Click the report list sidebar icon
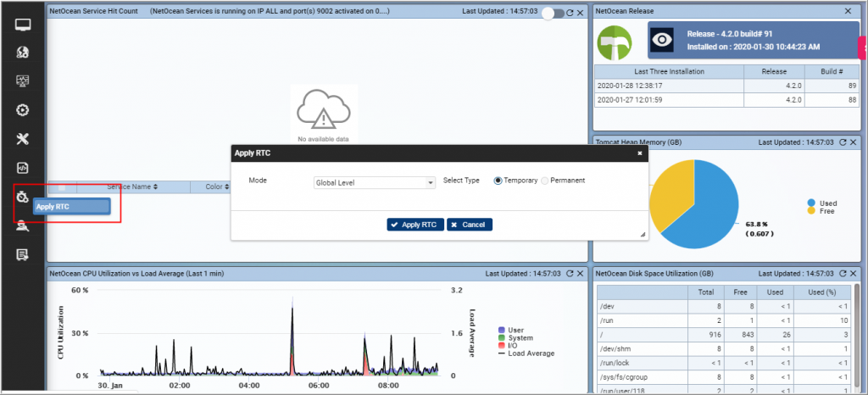868x395 pixels. pyautogui.click(x=23, y=254)
